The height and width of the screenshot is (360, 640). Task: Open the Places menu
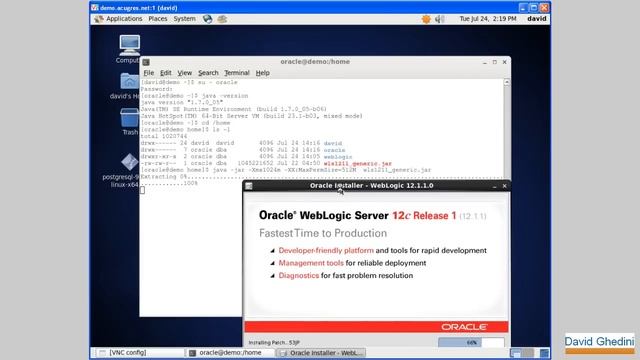coord(158,19)
